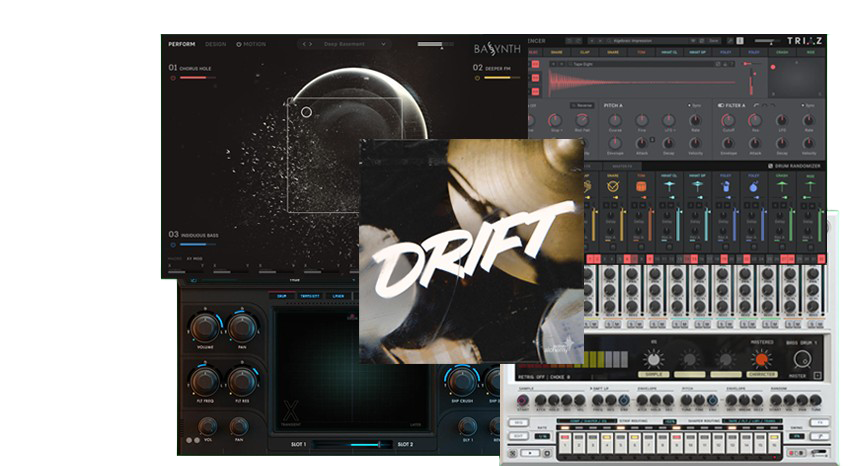The image size is (848, 466).
Task: Click the FLT RES knob
Action: [x=242, y=381]
